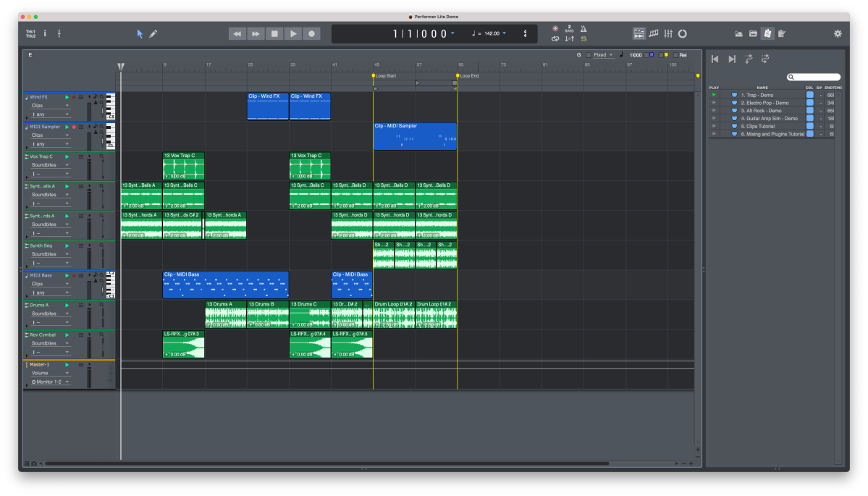Click the second chain chunks loop icon

click(x=765, y=59)
